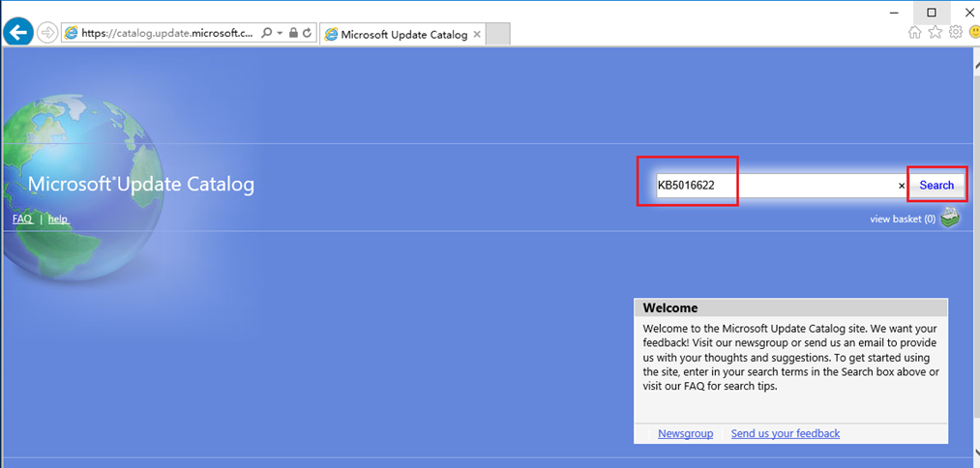The height and width of the screenshot is (468, 980).
Task: Click the magnifier search icon in address bar
Action: coord(267,33)
